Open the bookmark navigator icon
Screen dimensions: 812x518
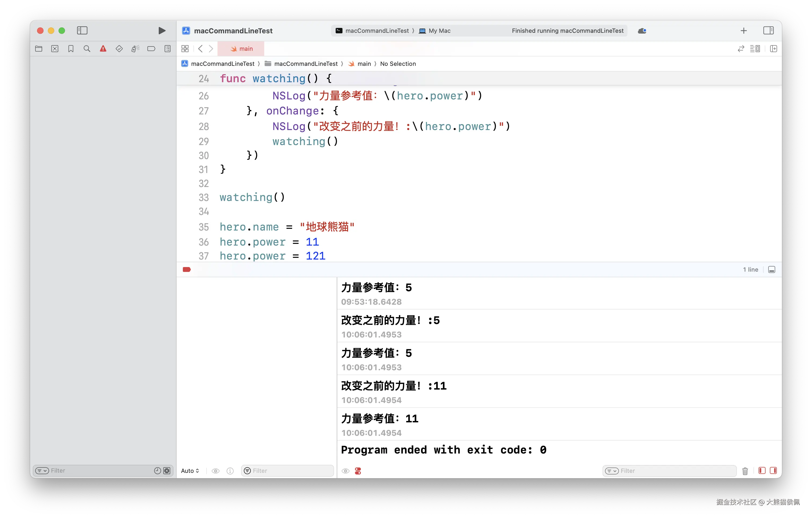pos(71,49)
